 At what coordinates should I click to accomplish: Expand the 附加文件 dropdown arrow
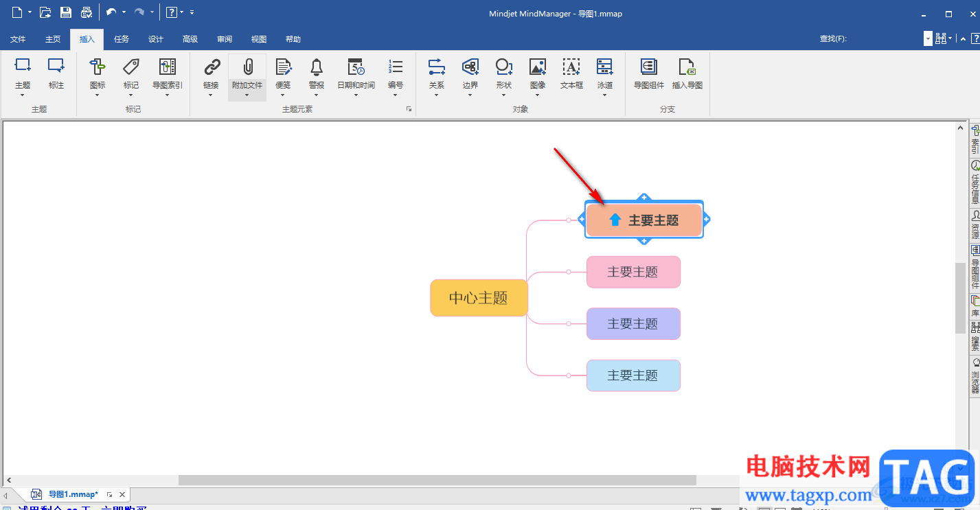coord(247,95)
